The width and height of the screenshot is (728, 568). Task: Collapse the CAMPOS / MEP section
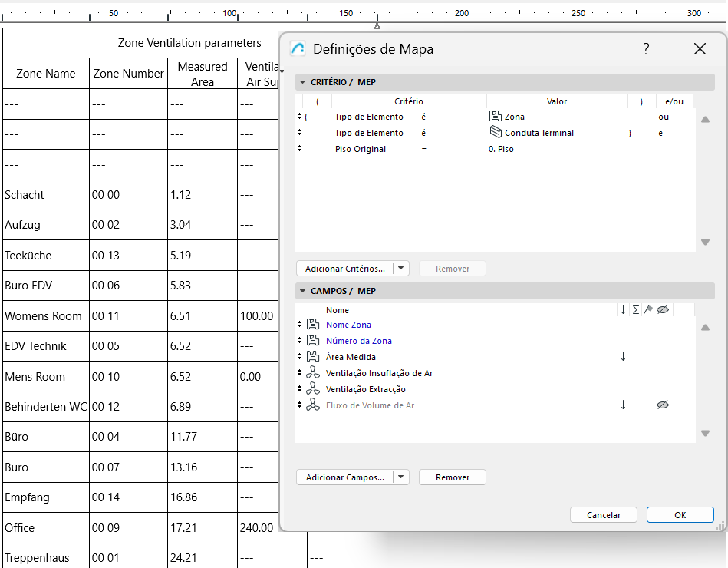[302, 290]
